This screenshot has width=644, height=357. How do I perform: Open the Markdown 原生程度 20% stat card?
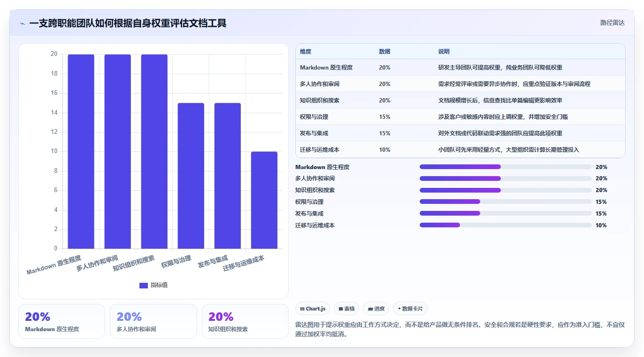pos(61,321)
